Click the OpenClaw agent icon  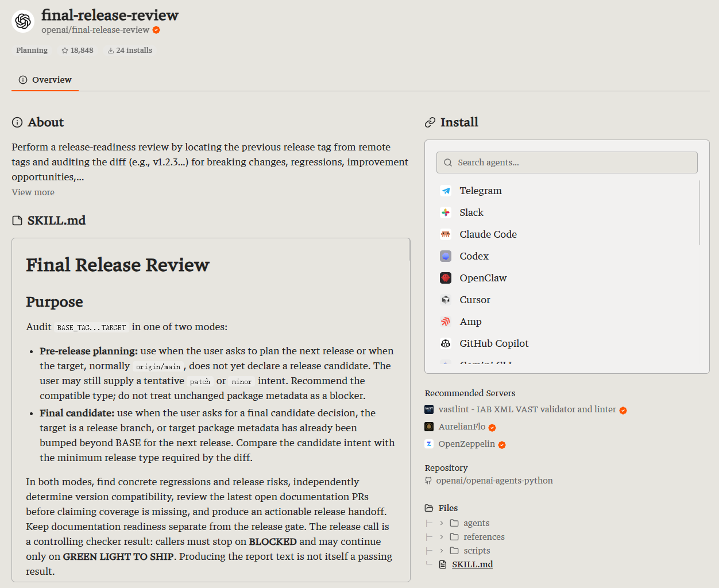click(x=446, y=278)
